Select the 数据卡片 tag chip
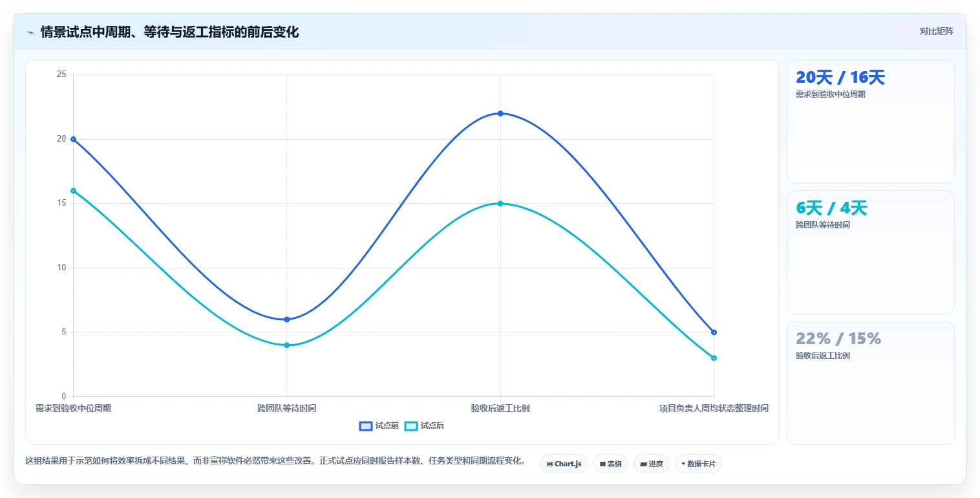 click(698, 464)
